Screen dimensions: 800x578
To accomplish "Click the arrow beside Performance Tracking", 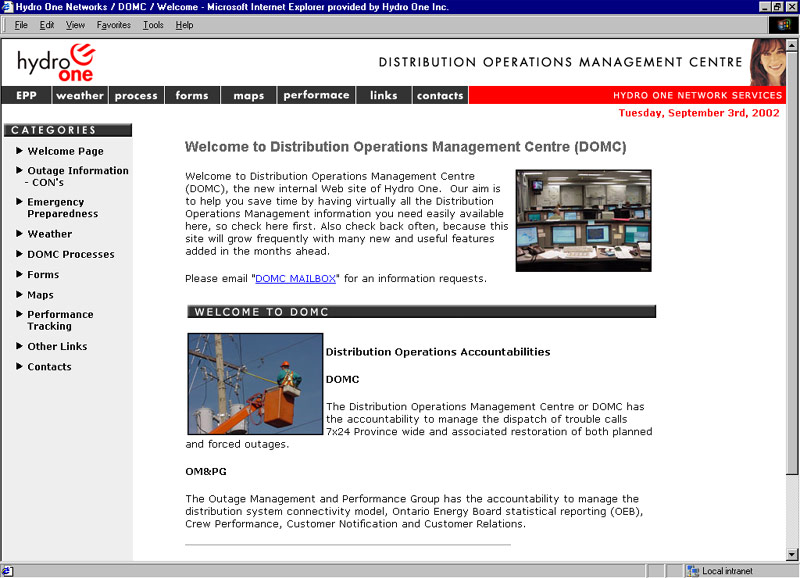I will click(19, 314).
